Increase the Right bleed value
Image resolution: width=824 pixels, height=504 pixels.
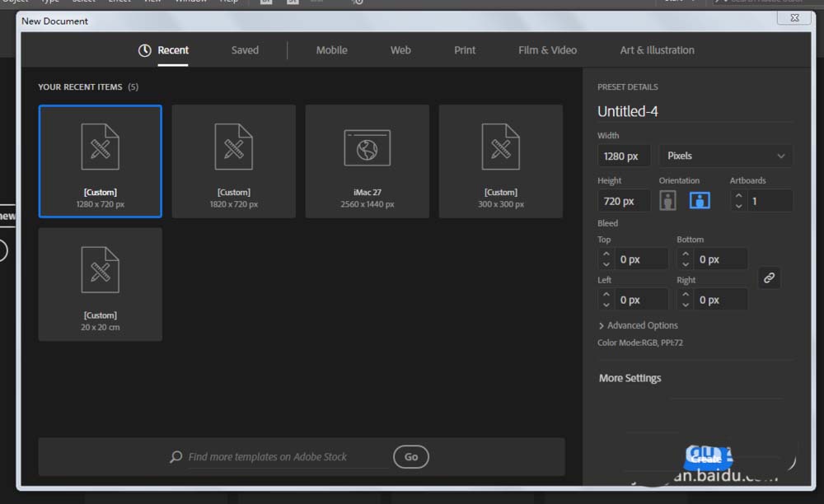(x=686, y=294)
